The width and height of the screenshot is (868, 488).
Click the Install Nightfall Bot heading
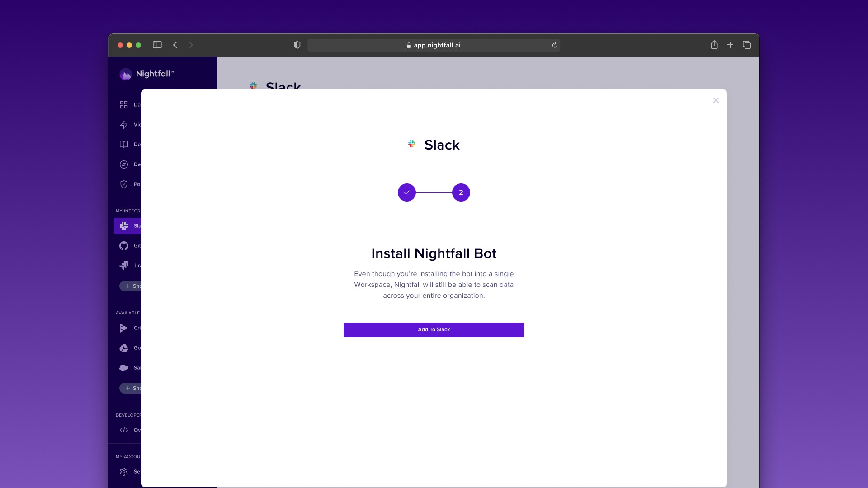(434, 253)
